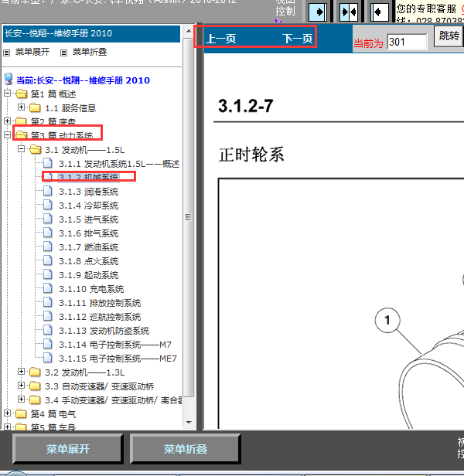Click the page icon for 3.1.8 点火系统

pos(48,260)
